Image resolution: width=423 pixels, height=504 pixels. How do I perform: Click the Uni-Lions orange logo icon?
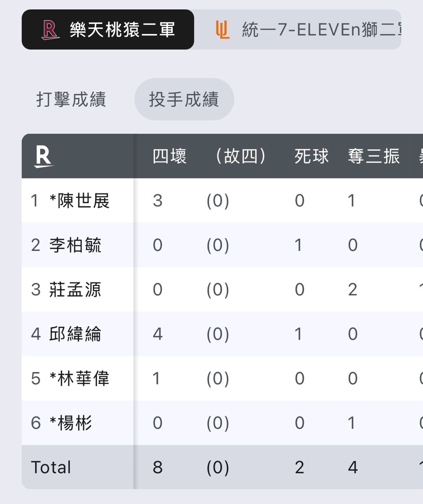point(223,30)
